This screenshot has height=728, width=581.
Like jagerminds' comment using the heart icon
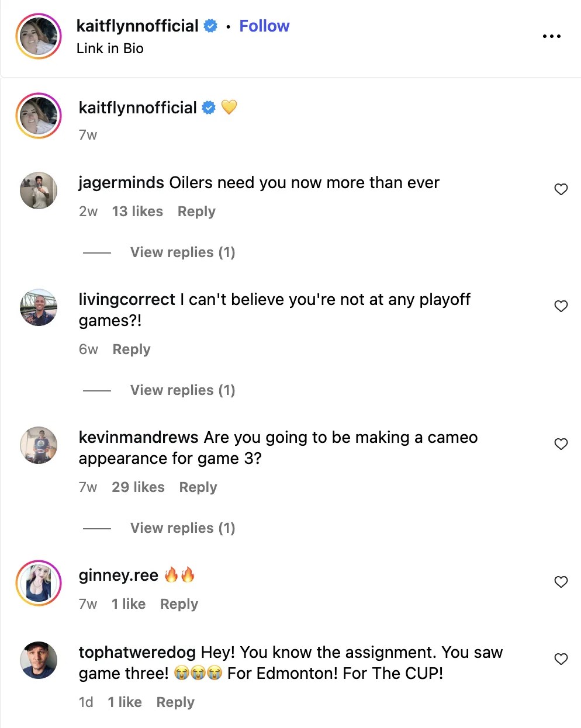pyautogui.click(x=561, y=189)
